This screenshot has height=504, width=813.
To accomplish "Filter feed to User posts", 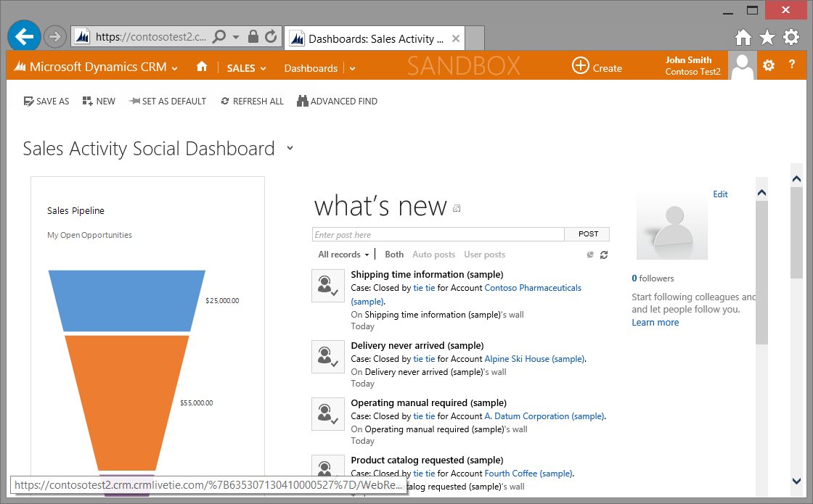I will click(x=484, y=255).
